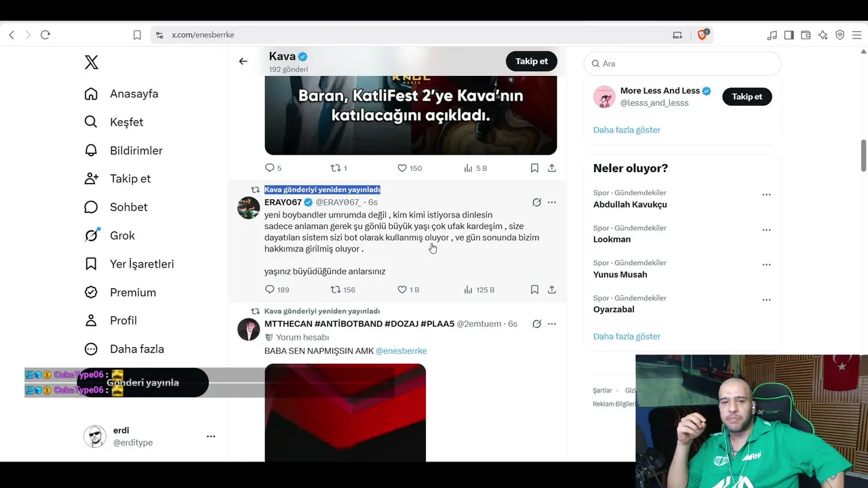Reload the page in the browser
This screenshot has height=488, width=868.
45,35
